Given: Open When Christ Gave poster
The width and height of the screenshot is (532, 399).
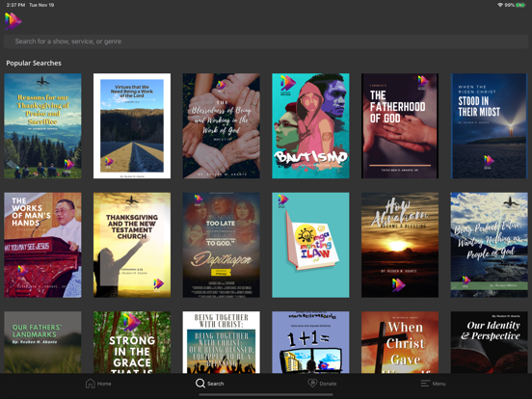Looking at the screenshot, I should (400, 342).
